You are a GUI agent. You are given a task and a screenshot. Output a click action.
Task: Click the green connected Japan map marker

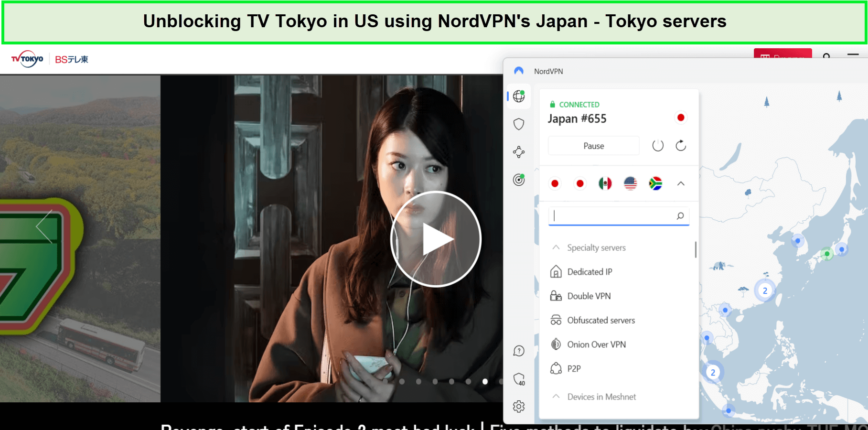pos(827,254)
